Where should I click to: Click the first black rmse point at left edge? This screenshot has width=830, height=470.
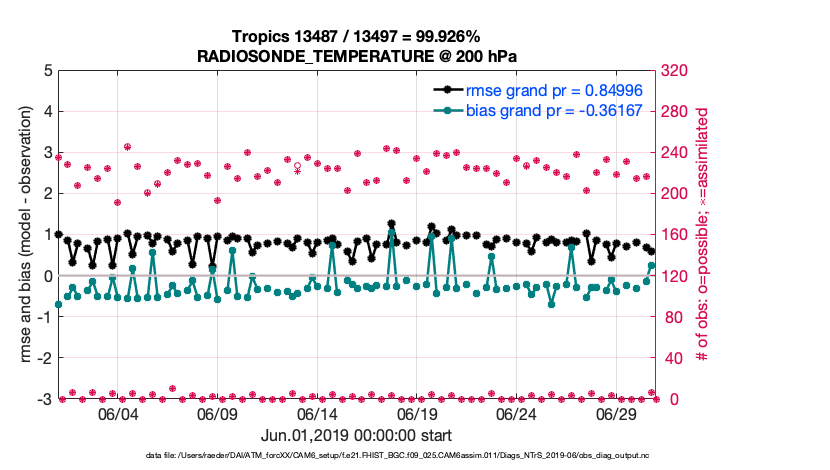[58, 234]
